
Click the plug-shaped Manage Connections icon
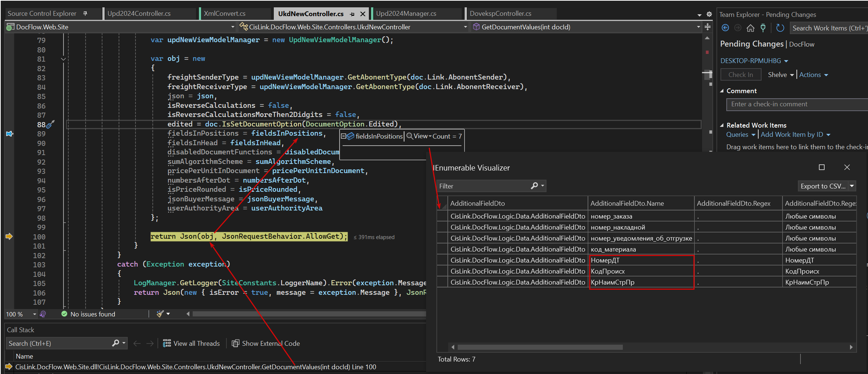[x=763, y=28]
